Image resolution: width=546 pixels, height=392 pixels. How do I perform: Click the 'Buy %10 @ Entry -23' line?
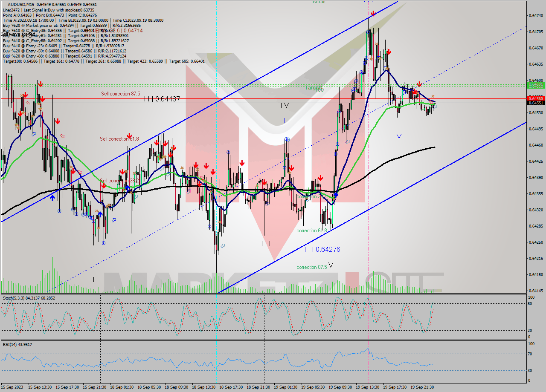pos(64,46)
